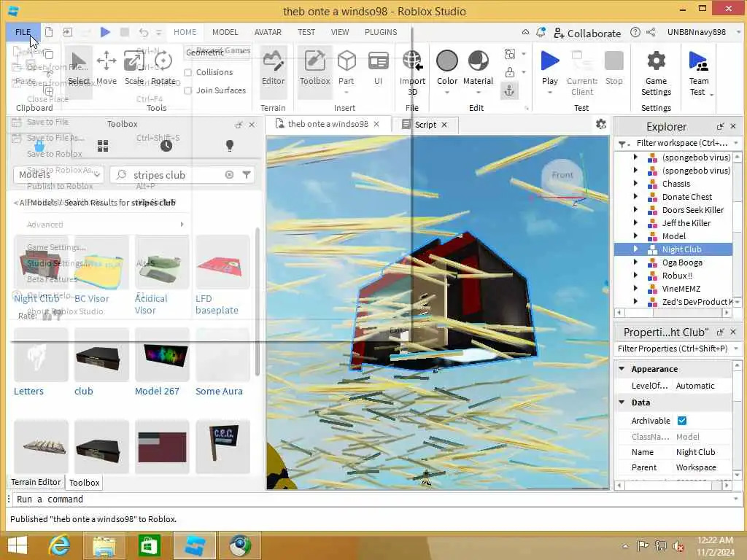This screenshot has width=747, height=560.
Task: Click the UI insert icon
Action: 379,68
